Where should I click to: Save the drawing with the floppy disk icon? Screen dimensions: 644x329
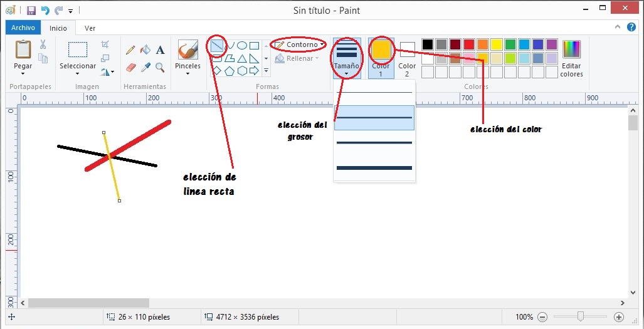click(31, 11)
